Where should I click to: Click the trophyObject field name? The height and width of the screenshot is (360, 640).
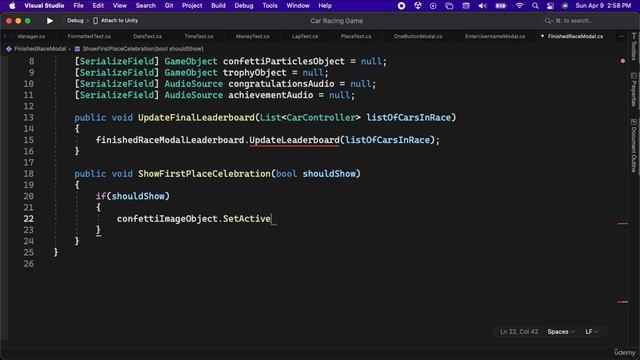tap(255, 73)
